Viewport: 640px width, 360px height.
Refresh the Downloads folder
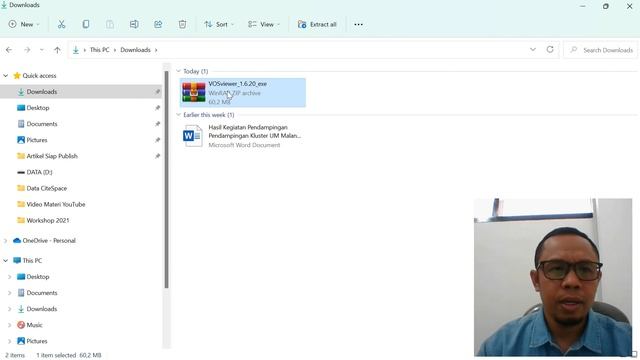(x=550, y=49)
